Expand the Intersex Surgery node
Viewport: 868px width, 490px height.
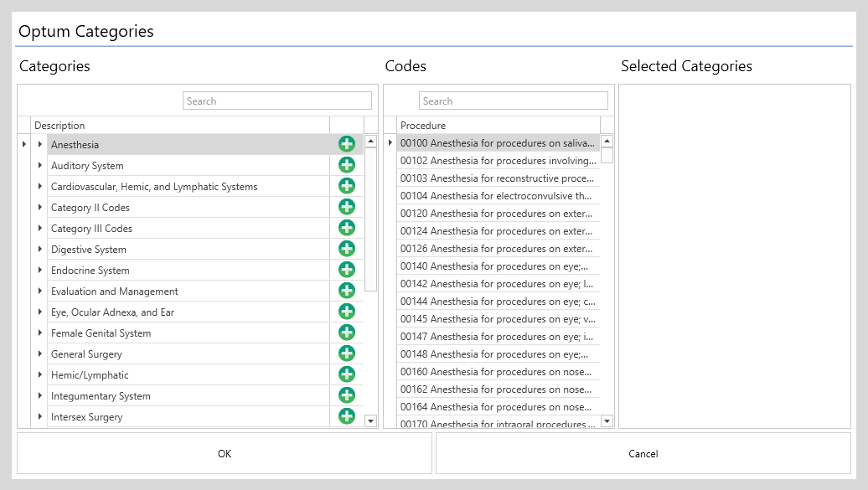tap(40, 415)
